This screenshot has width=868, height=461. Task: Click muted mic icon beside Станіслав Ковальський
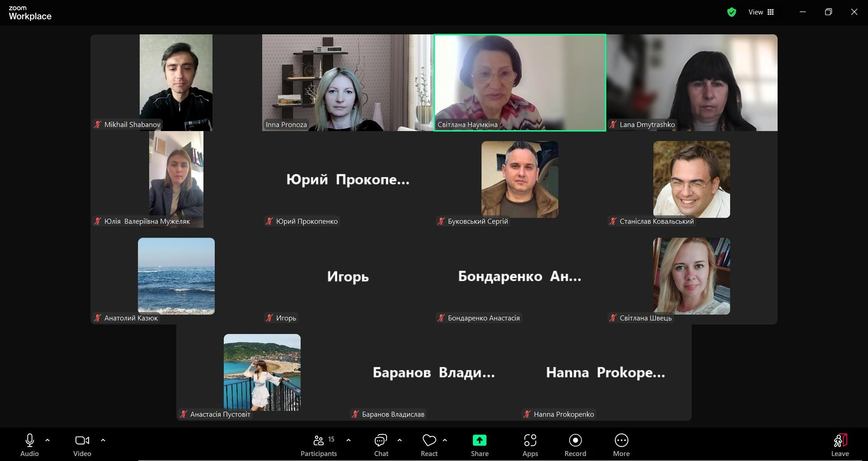pyautogui.click(x=613, y=221)
